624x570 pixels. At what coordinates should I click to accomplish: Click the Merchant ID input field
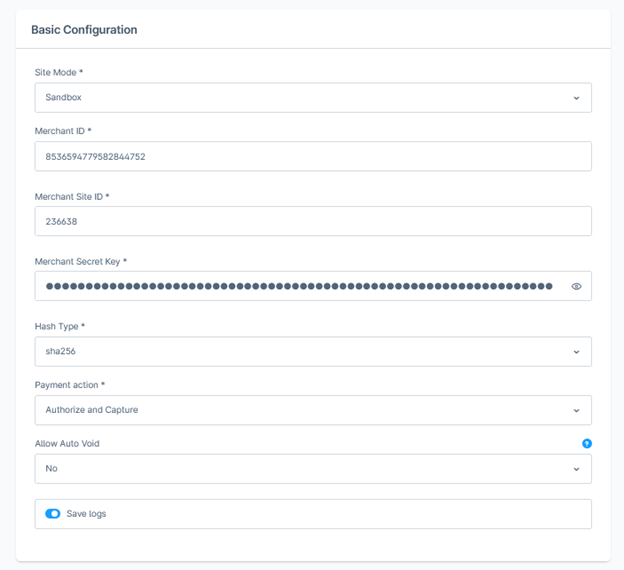[x=313, y=156]
